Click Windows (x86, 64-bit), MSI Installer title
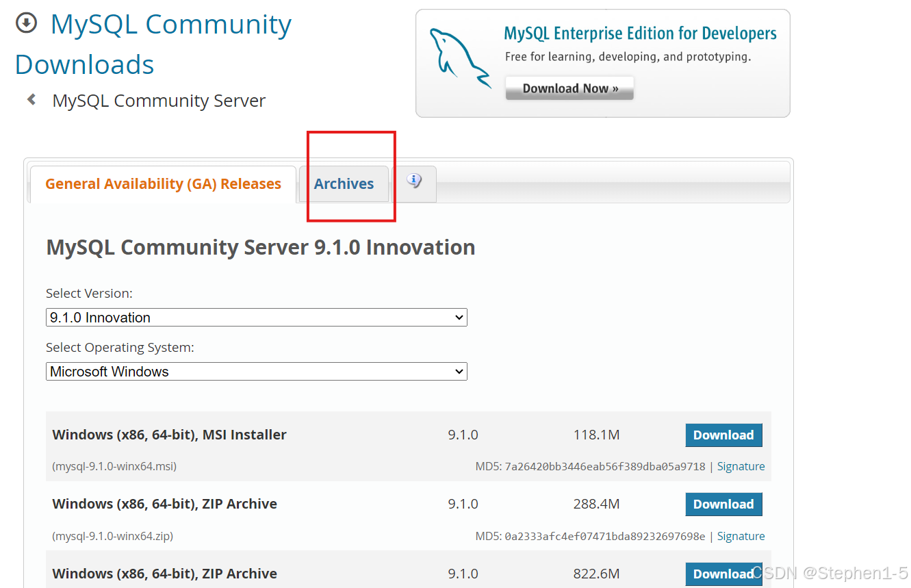Viewport: 911px width, 588px height. click(169, 435)
